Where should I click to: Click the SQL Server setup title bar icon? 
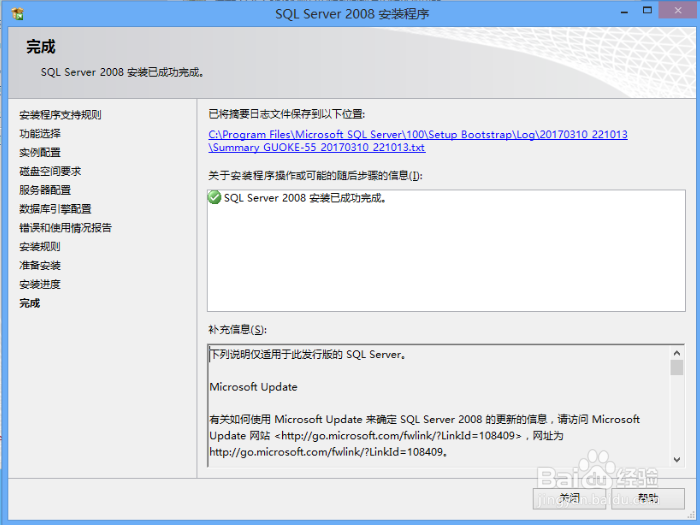(18, 14)
